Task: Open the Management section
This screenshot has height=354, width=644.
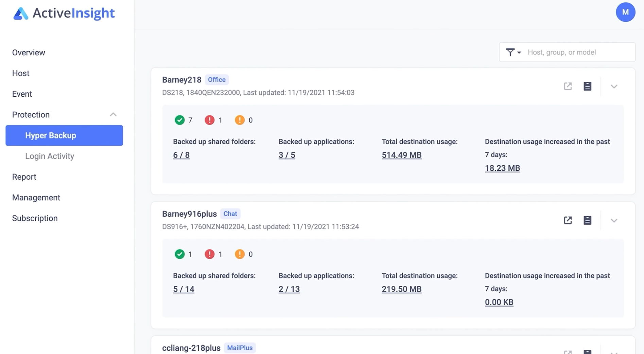Action: pos(36,198)
